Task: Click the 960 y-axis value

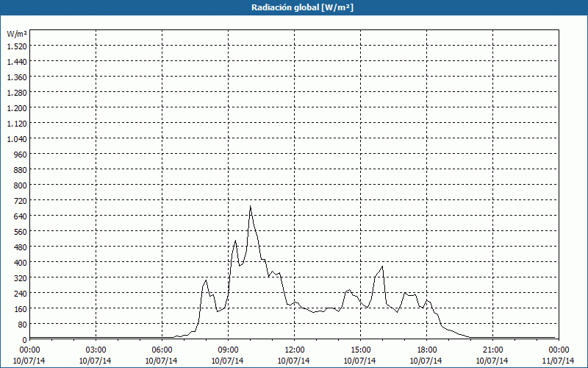Action: [x=21, y=155]
